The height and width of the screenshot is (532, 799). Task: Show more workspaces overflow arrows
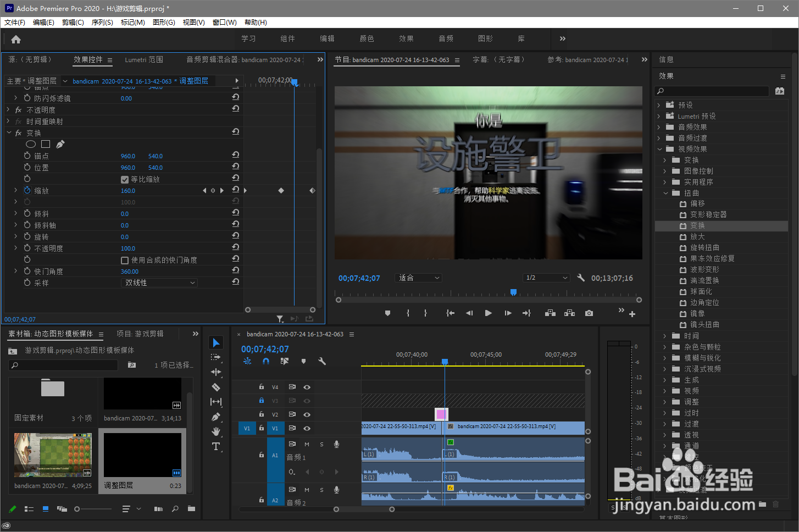point(562,38)
